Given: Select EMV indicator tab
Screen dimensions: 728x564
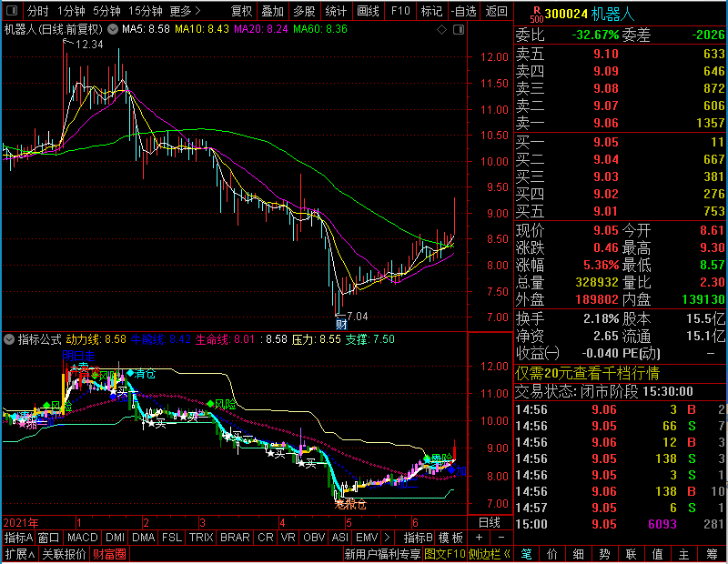Looking at the screenshot, I should (x=367, y=538).
